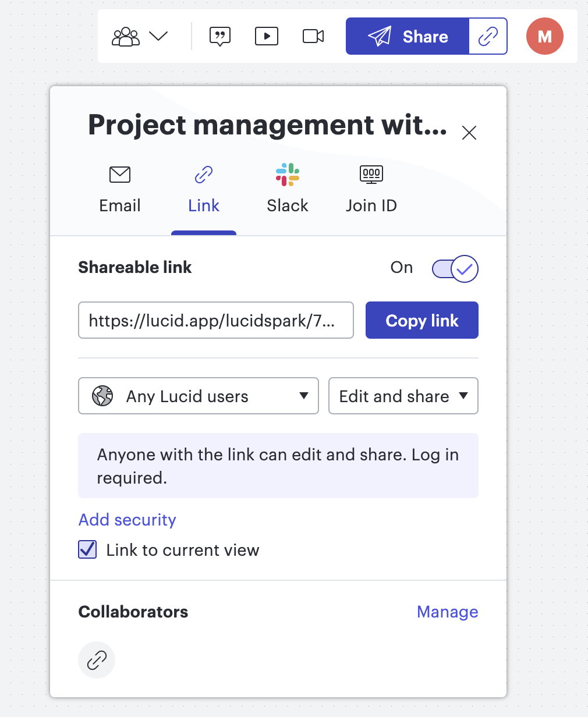This screenshot has width=588, height=717.
Task: Click the Add security link
Action: 127,520
